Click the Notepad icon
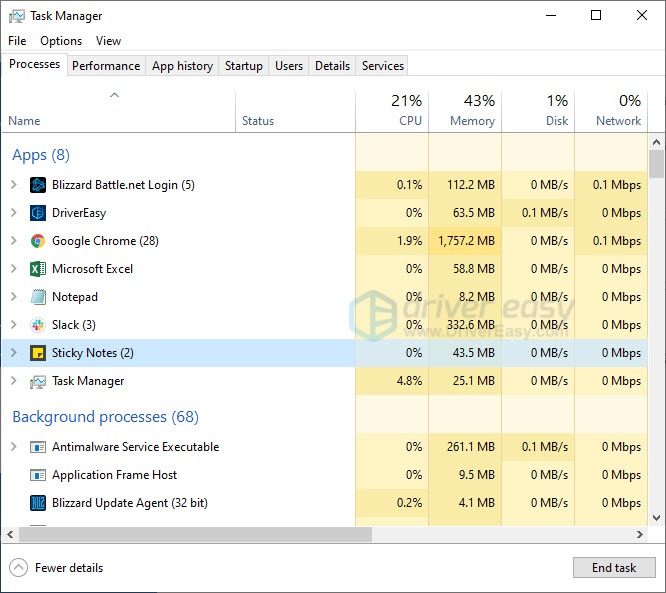This screenshot has width=666, height=593. pos(38,297)
